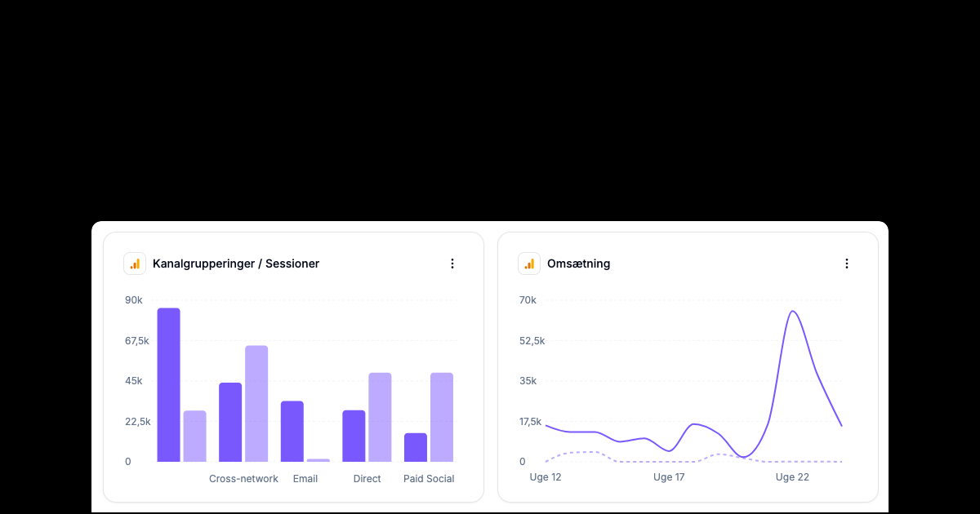Click the 45k y-axis label
This screenshot has height=514, width=980.
[x=134, y=381]
